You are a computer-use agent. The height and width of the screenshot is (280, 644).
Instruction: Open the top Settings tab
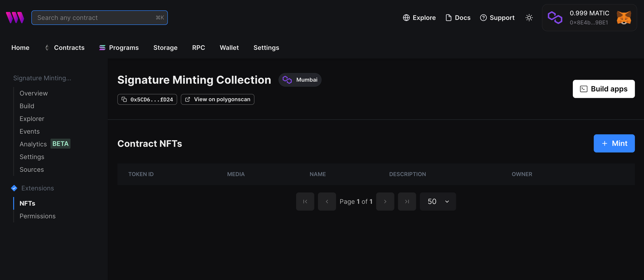click(x=266, y=48)
